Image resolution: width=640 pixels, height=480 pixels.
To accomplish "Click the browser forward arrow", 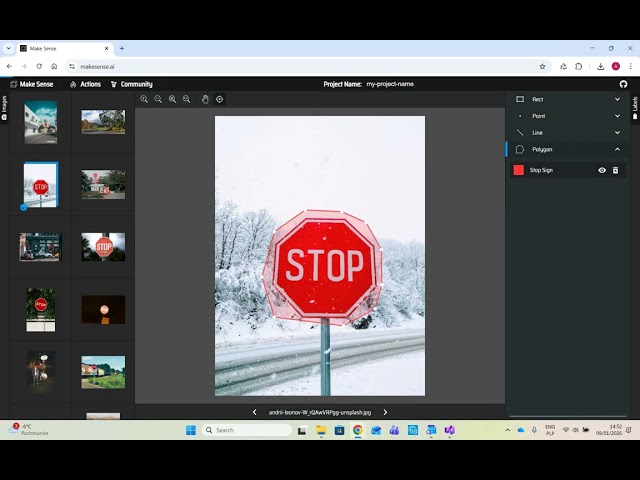I will [24, 66].
